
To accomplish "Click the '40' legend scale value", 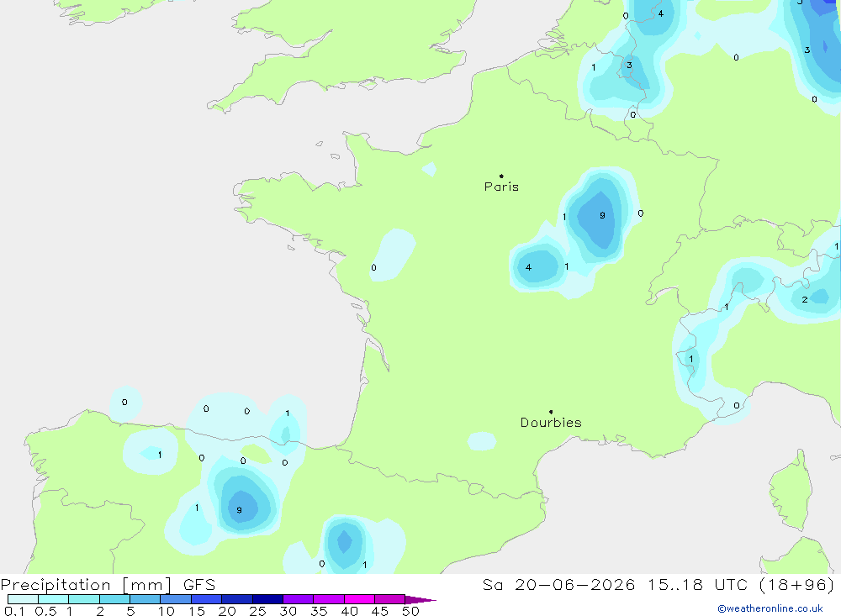I will tap(350, 611).
